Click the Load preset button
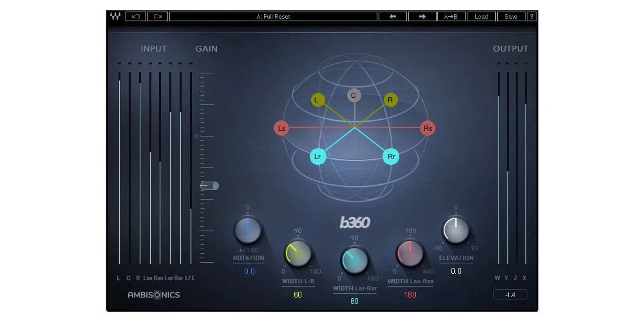Screen dimensions: 644x322 point(481,17)
